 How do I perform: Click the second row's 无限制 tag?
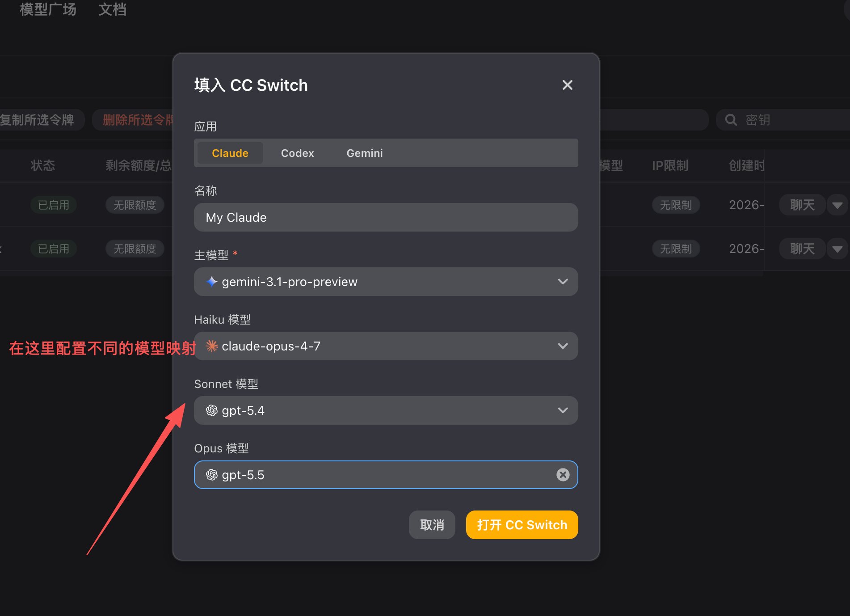click(676, 249)
